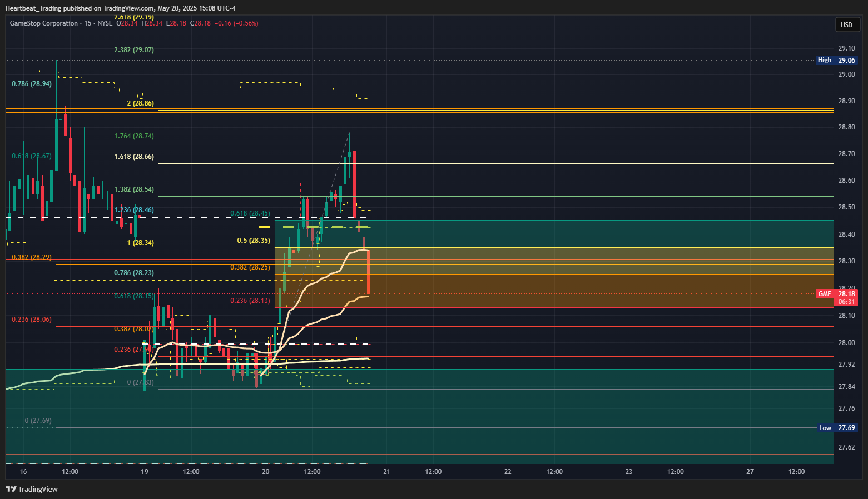The image size is (868, 499).
Task: Click date 23 on time axis
Action: [x=629, y=472]
